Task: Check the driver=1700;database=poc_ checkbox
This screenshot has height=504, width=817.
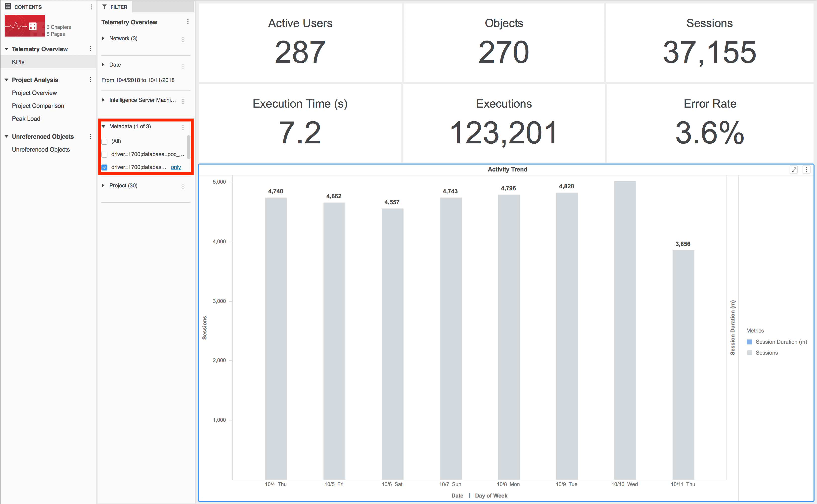Action: (105, 155)
